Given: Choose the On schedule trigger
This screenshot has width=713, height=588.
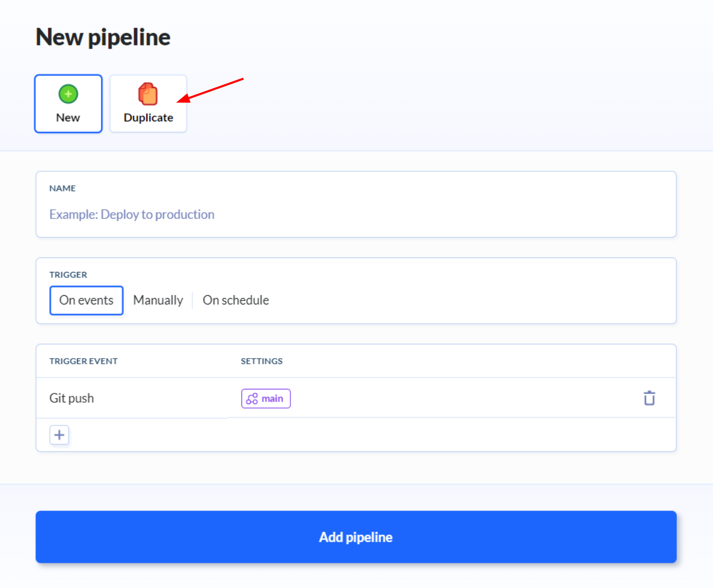Looking at the screenshot, I should click(236, 300).
